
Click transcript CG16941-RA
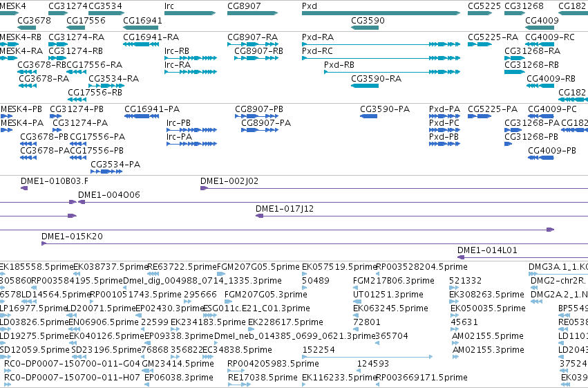(151, 37)
